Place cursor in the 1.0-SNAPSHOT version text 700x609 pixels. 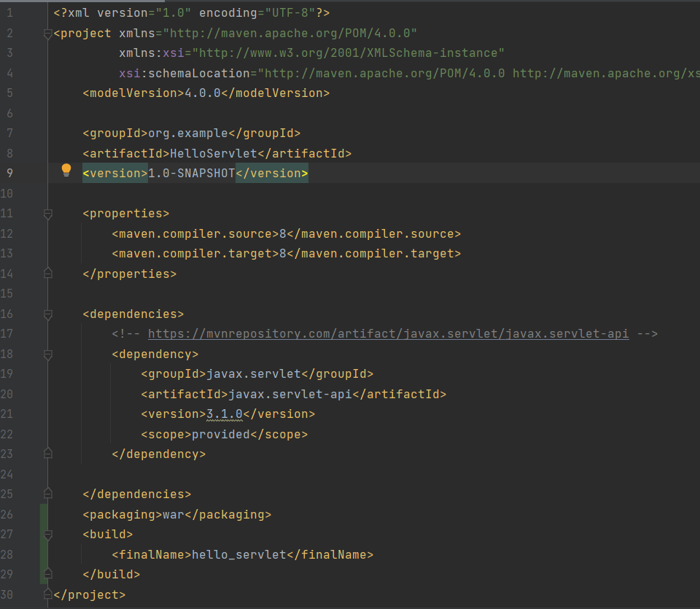tap(191, 174)
